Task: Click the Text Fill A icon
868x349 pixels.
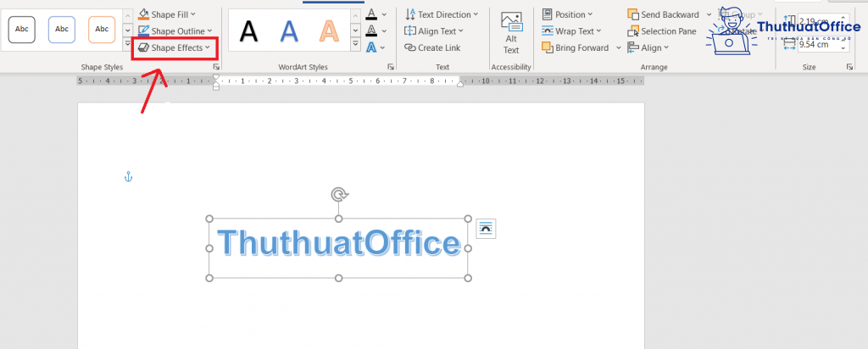Action: pos(371,14)
